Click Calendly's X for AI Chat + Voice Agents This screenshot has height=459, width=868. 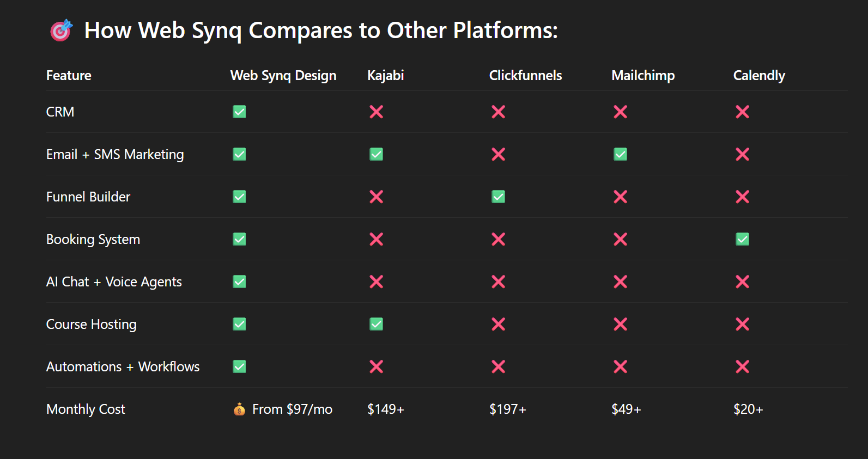(x=743, y=281)
